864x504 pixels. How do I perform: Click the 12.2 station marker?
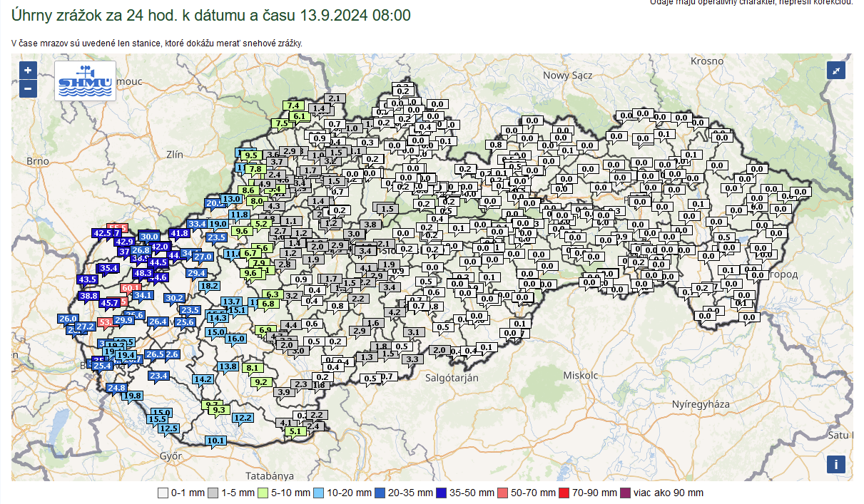point(243,418)
